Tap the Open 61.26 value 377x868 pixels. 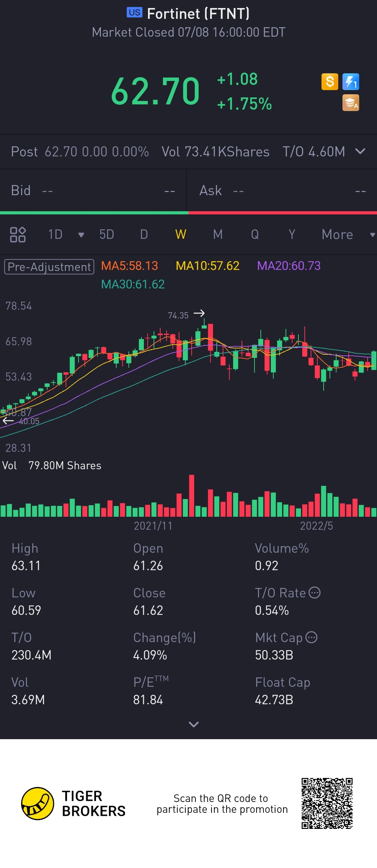pyautogui.click(x=148, y=566)
